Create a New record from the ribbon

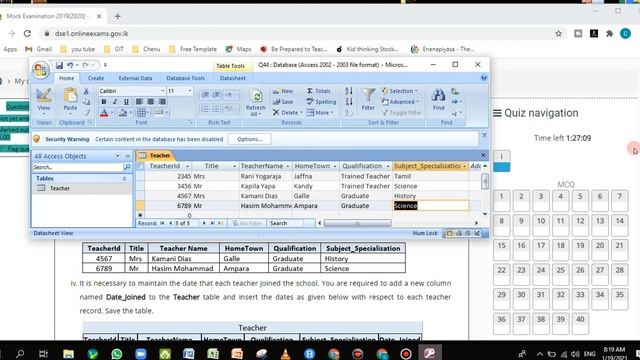(x=283, y=91)
